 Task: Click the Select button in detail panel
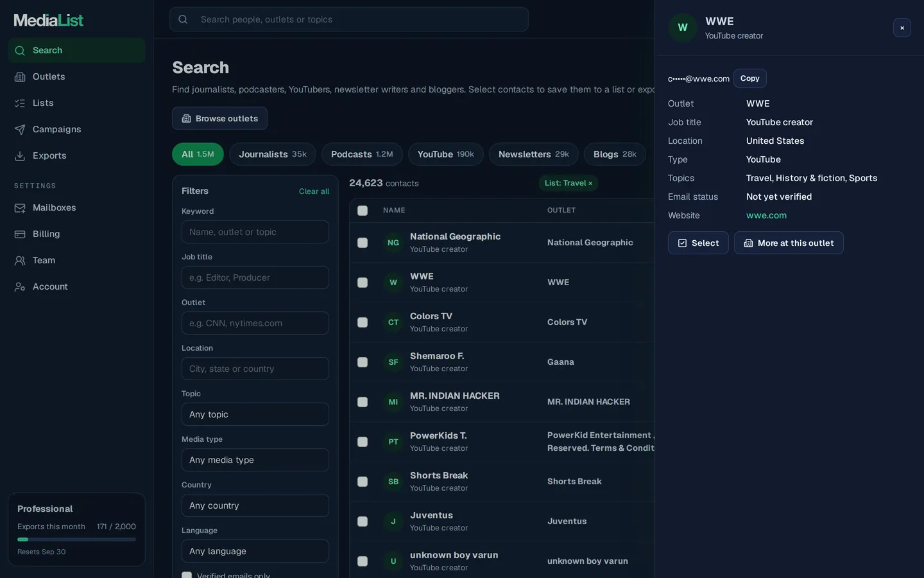click(698, 243)
